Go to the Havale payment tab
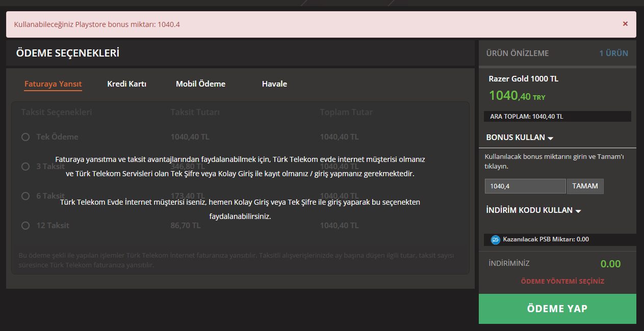Viewport: 644px width, 331px height. pyautogui.click(x=274, y=84)
